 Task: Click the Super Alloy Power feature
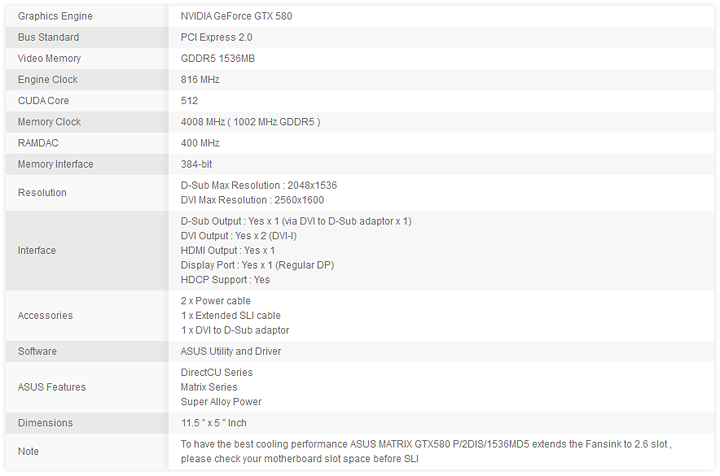pyautogui.click(x=221, y=402)
